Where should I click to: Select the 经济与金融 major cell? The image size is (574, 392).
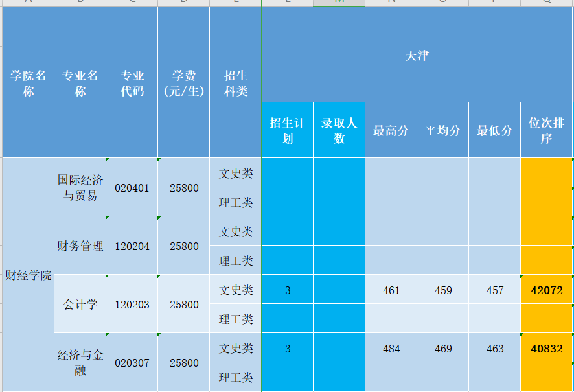pos(80,363)
